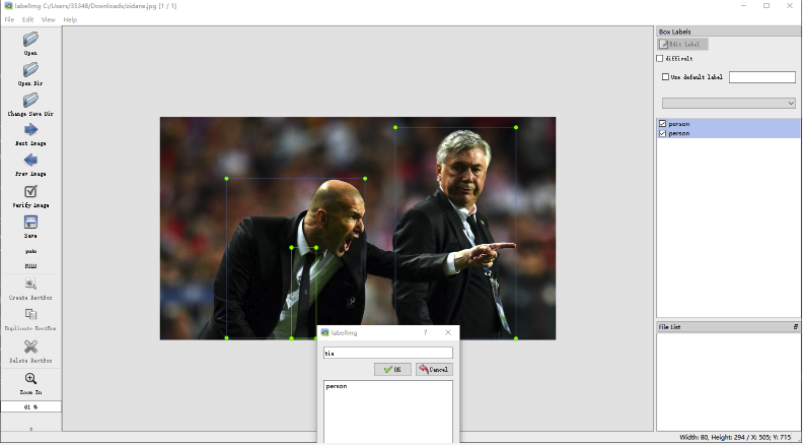Viewport: 803px width, 445px height.
Task: Click the Duplicate RectBox icon
Action: click(31, 314)
